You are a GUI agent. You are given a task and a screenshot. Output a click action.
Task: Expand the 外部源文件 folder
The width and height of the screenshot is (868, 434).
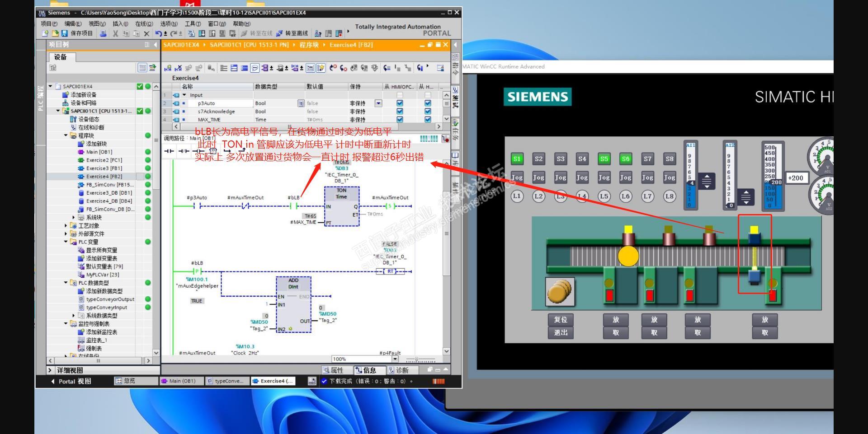pyautogui.click(x=66, y=234)
